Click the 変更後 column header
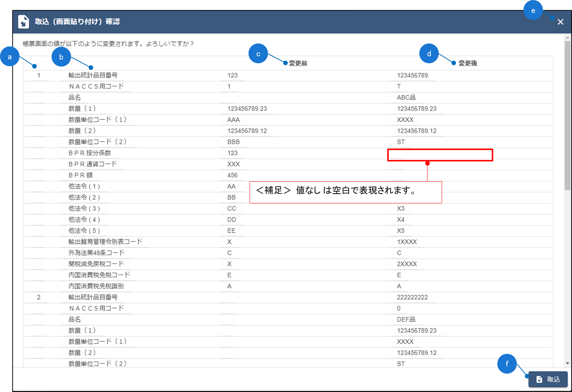Viewport: 572px width, 392px height. pos(467,63)
